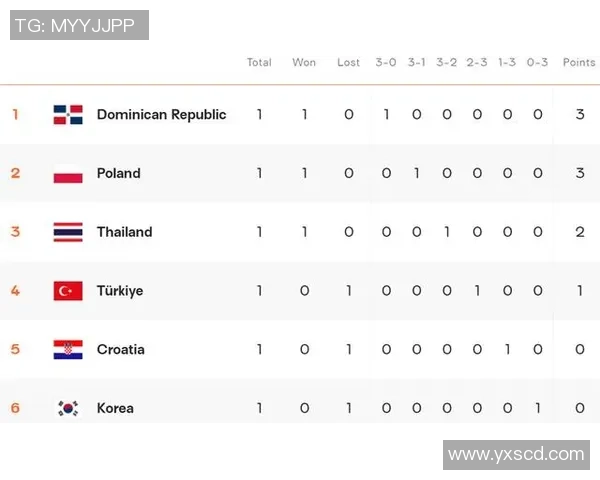Screen dimensions: 600x480
Task: Open the Poland team name link
Action: [x=118, y=173]
